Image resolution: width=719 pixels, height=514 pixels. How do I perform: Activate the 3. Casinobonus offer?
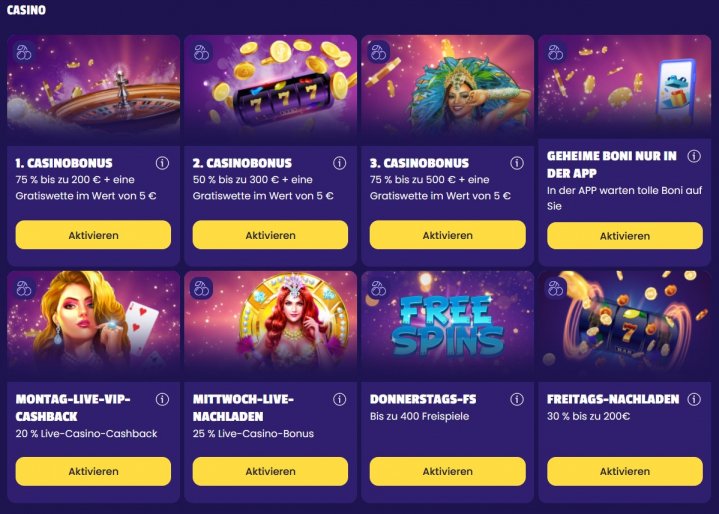click(448, 235)
